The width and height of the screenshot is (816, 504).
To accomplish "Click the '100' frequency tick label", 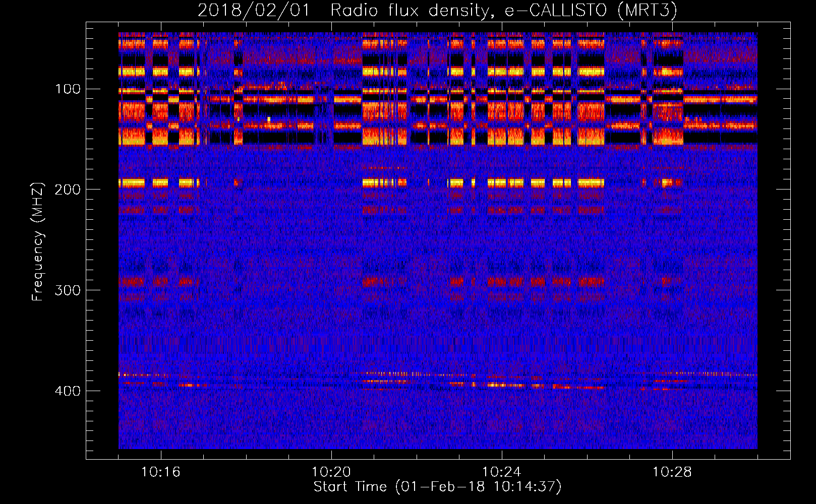I will 68,89.
